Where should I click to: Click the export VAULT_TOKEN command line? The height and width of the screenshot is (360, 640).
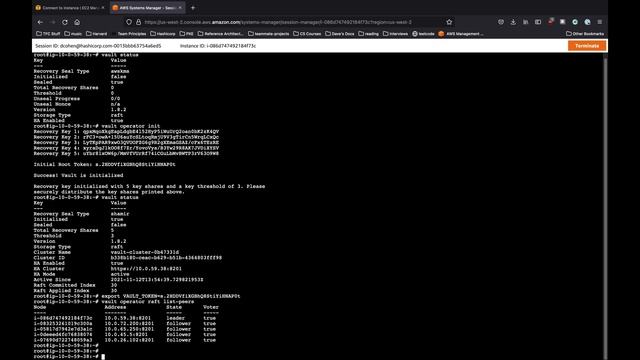pos(137,296)
